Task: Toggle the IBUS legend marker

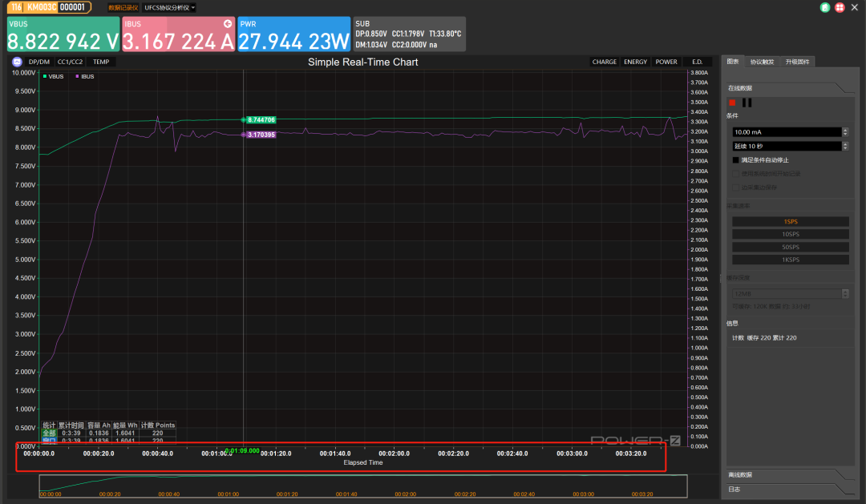Action: [77, 76]
